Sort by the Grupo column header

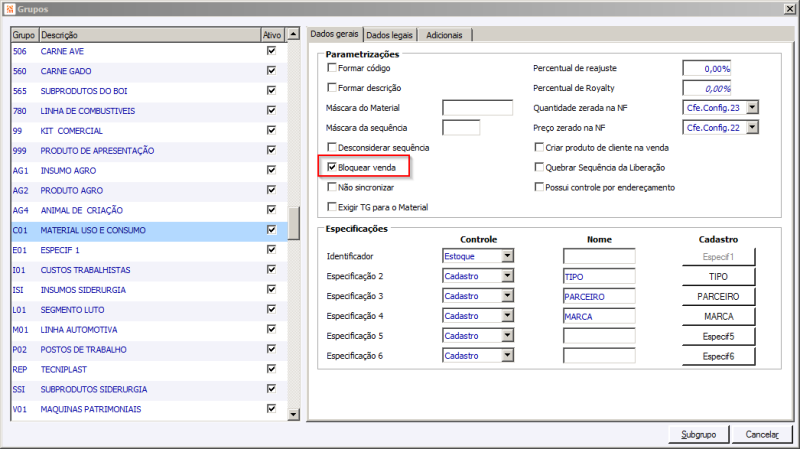tap(24, 35)
